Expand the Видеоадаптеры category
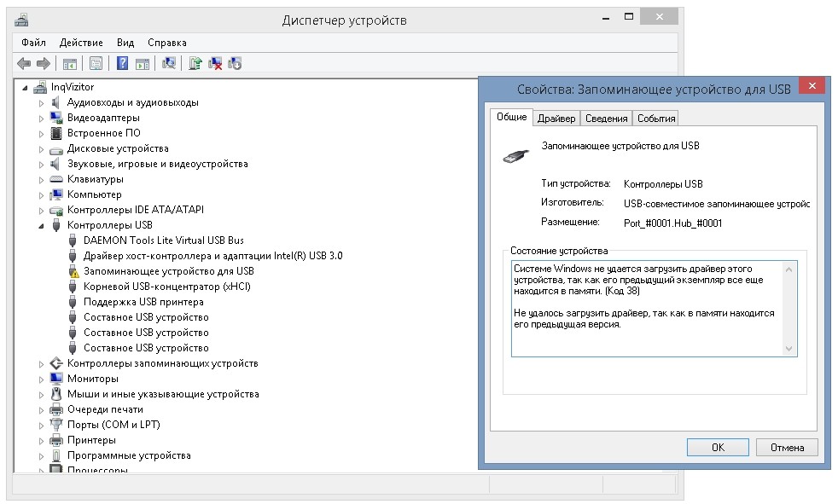 pyautogui.click(x=41, y=119)
